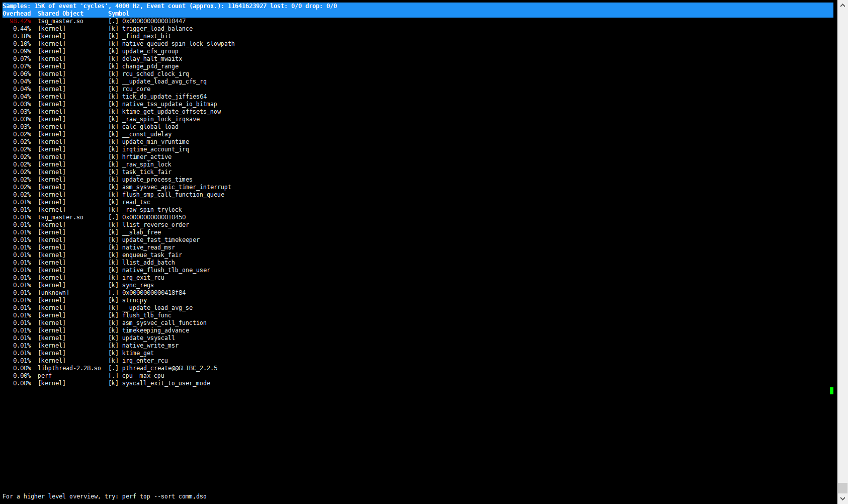The image size is (848, 504).
Task: Click the cpu__max_cpu symbol of perf
Action: [x=143, y=376]
